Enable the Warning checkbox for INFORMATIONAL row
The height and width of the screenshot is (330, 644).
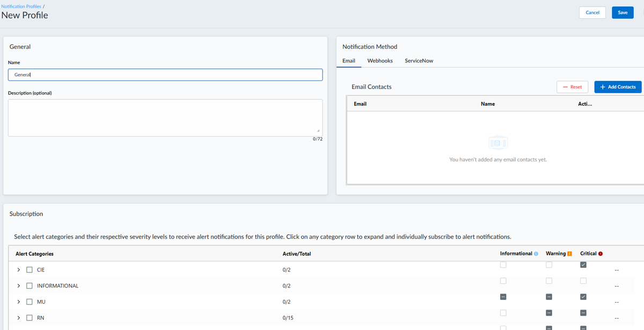[549, 281]
